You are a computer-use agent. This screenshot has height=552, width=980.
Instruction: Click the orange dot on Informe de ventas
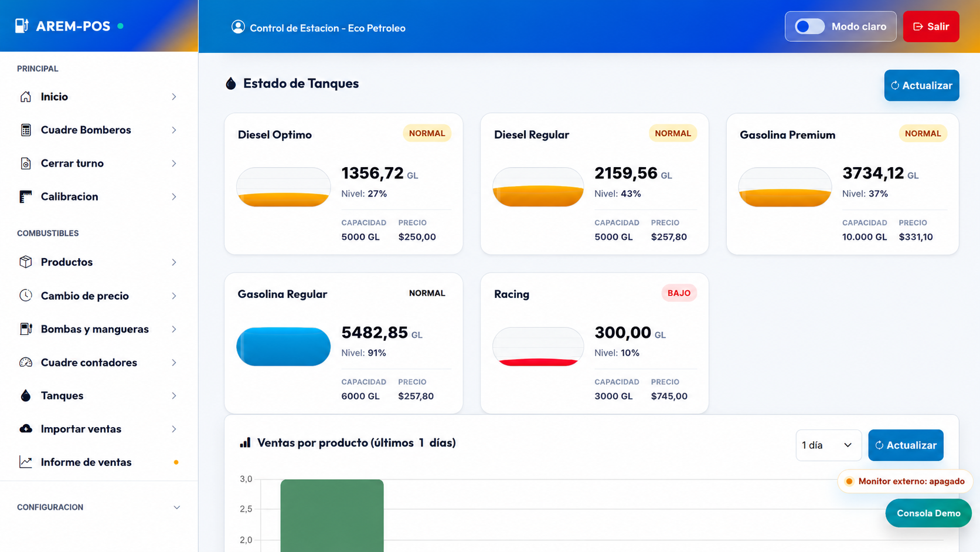[176, 462]
